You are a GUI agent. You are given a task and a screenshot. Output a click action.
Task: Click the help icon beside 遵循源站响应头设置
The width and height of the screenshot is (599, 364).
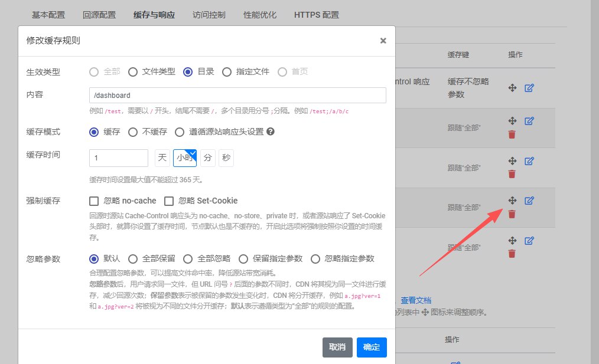(x=271, y=132)
